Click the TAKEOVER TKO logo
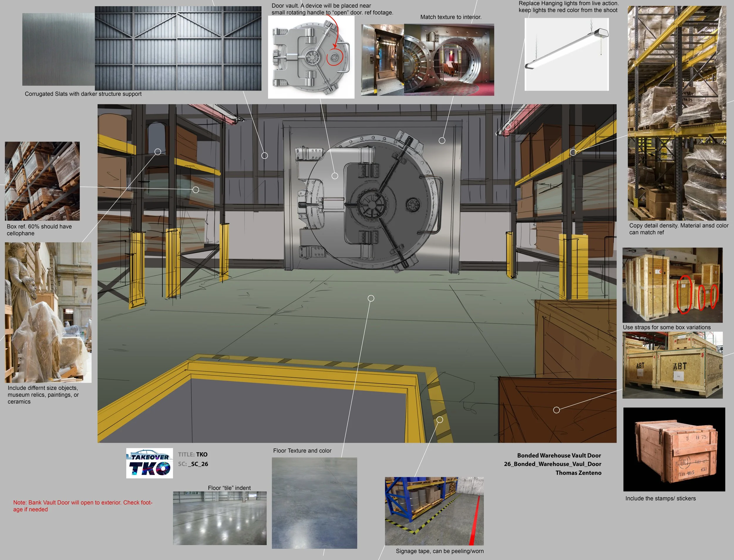This screenshot has width=734, height=560. [x=149, y=463]
